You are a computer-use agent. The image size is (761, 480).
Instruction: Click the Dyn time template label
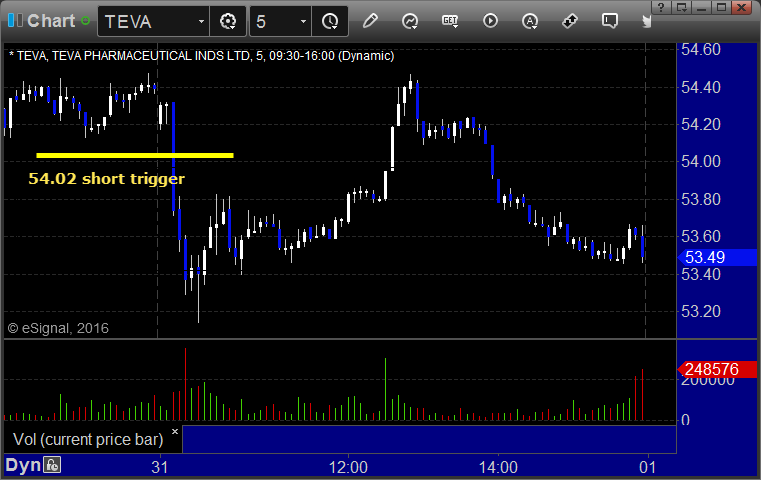tap(23, 465)
